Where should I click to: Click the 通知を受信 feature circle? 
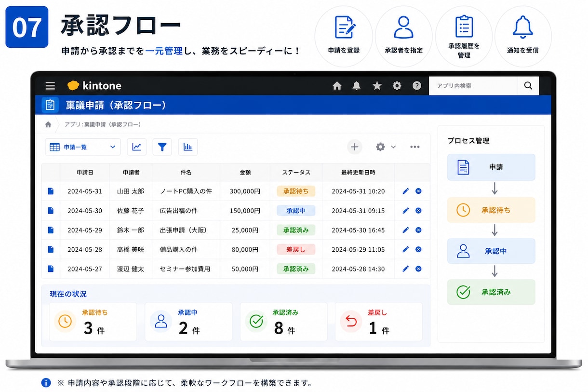point(523,36)
